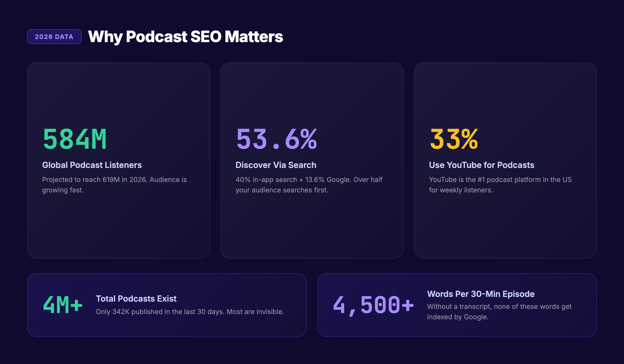Click the in-app search percentage description
This screenshot has height=364, width=624.
pyautogui.click(x=309, y=185)
